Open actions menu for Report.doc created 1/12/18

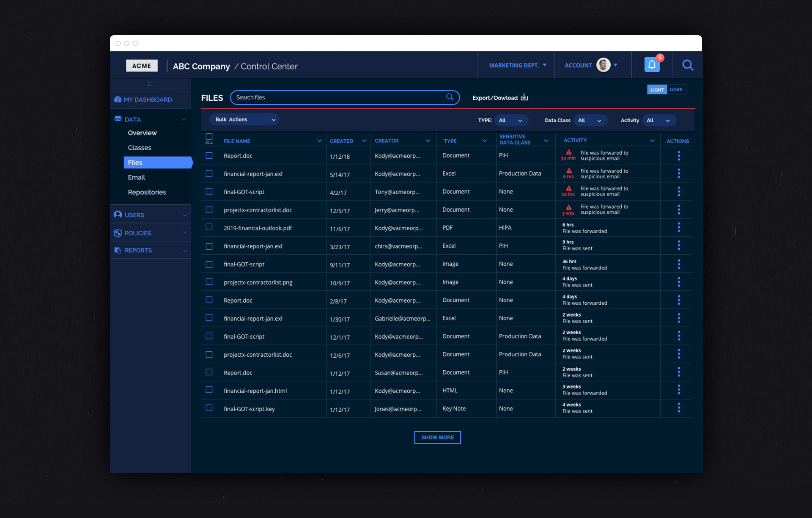coord(679,156)
